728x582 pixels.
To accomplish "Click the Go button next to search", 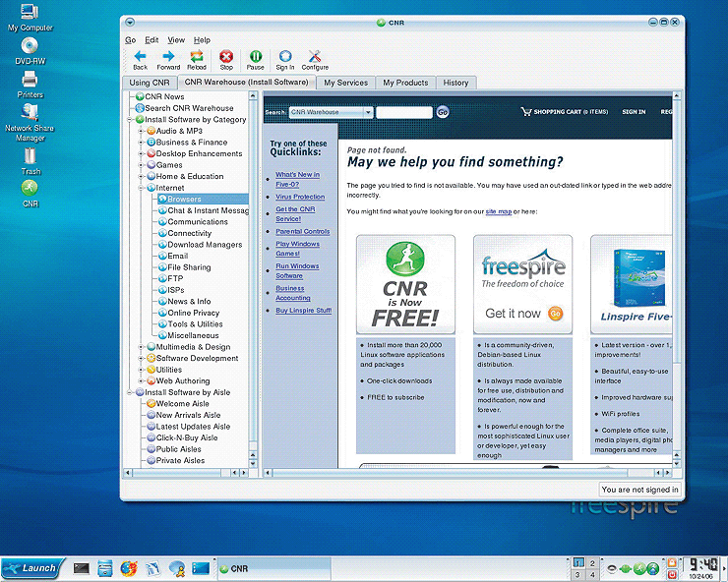I will click(443, 112).
